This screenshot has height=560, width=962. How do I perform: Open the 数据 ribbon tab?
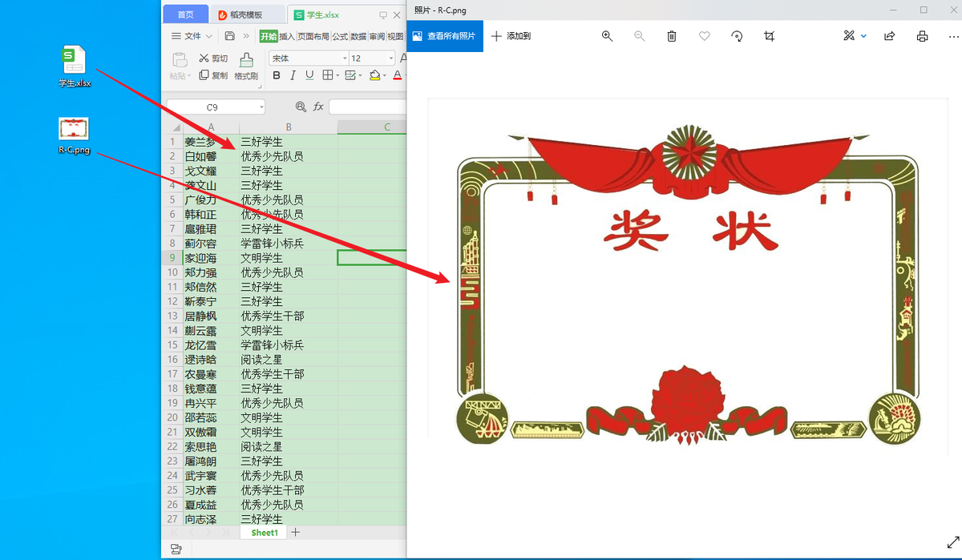358,36
